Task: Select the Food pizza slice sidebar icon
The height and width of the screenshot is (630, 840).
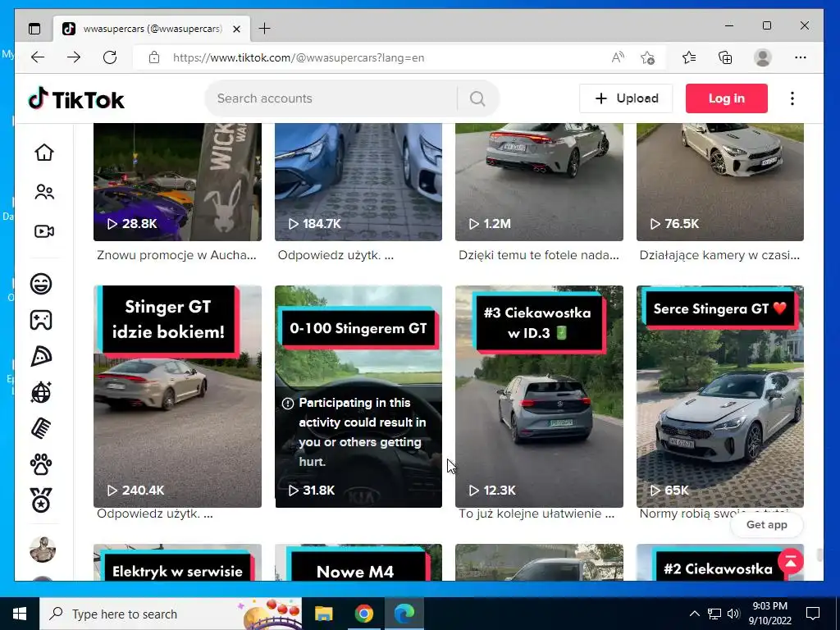Action: [x=41, y=356]
